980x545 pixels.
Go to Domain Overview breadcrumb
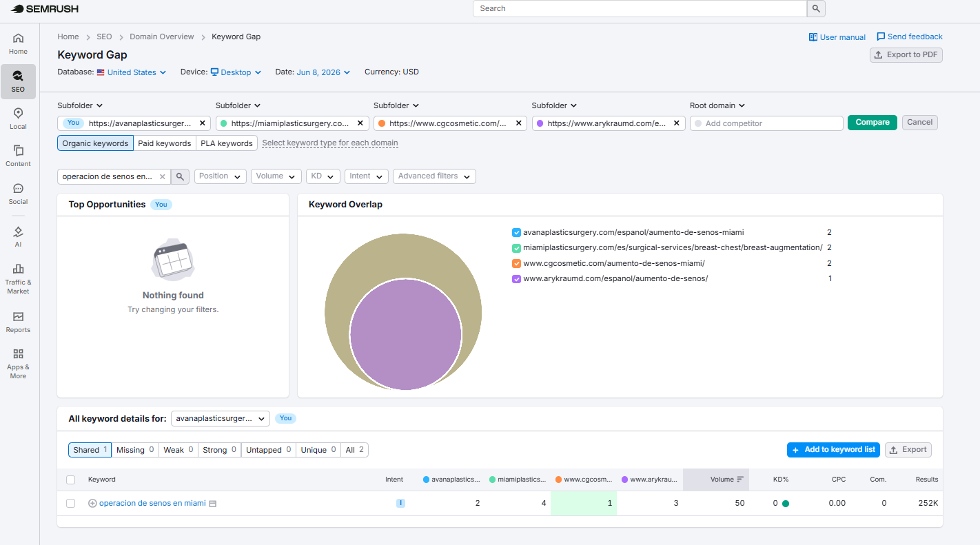point(162,37)
